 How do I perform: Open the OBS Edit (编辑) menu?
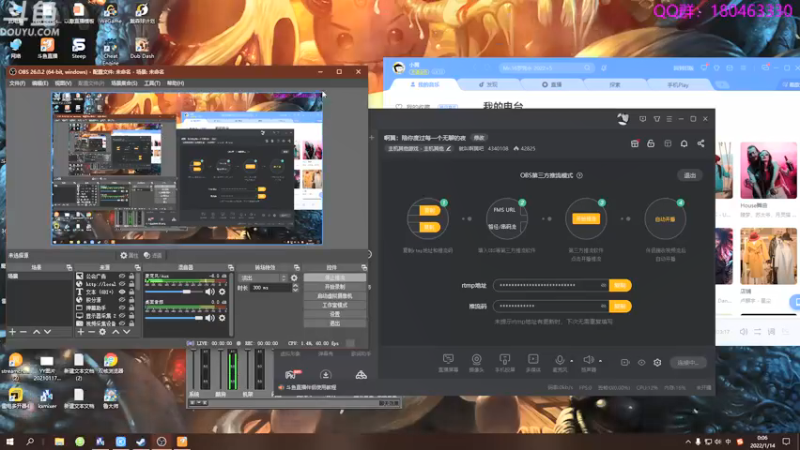point(40,83)
